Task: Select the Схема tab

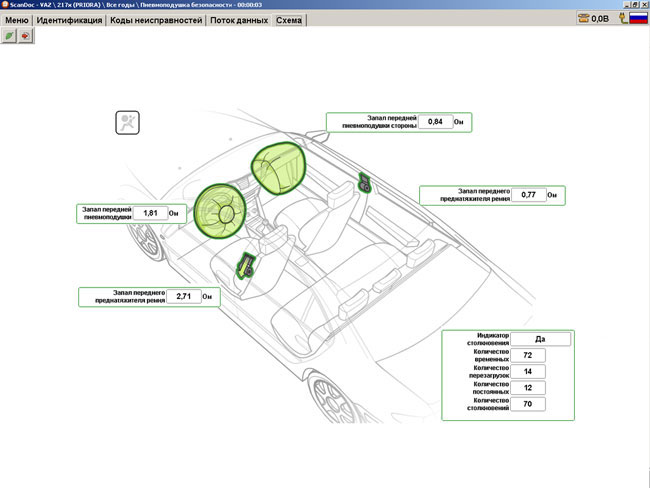Action: (290, 20)
